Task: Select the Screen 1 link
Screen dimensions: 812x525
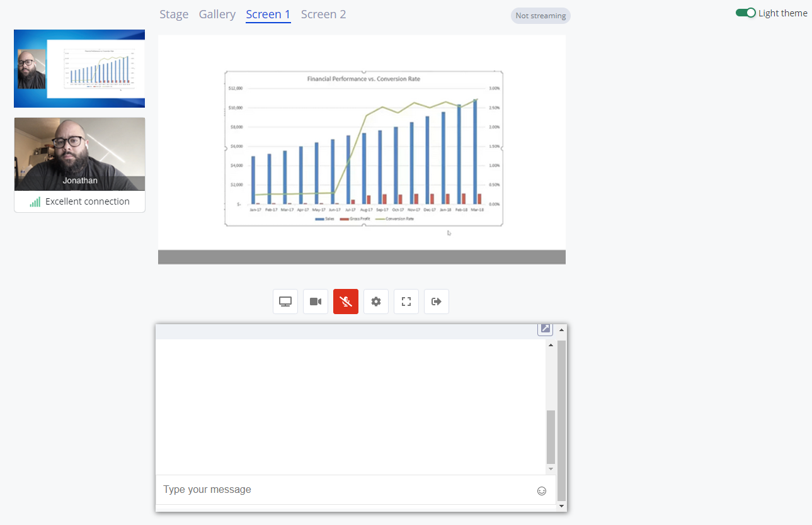Action: click(268, 14)
